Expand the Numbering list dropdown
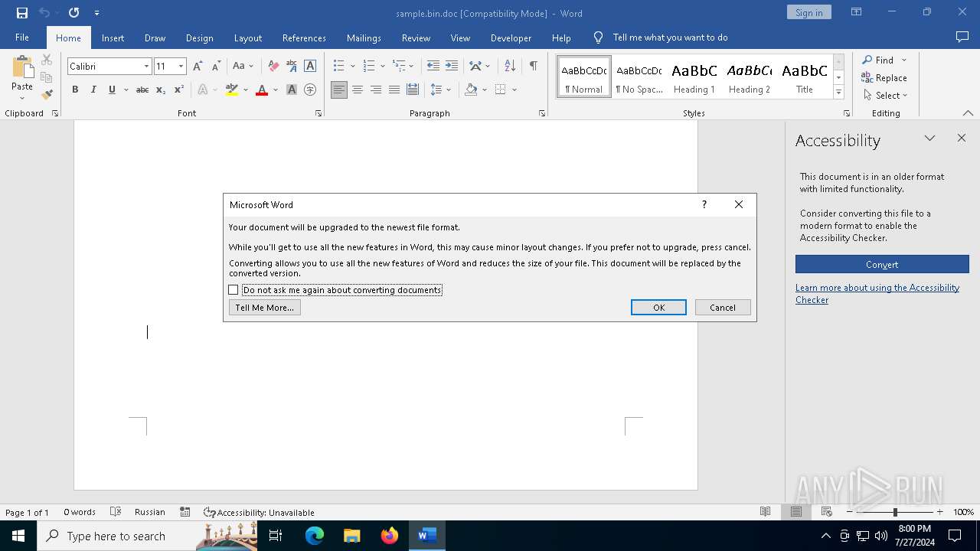This screenshot has width=980, height=551. tap(382, 67)
